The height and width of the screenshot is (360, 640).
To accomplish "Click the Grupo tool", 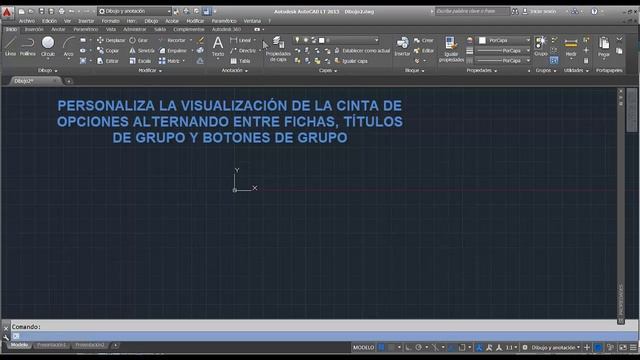I will 540,46.
